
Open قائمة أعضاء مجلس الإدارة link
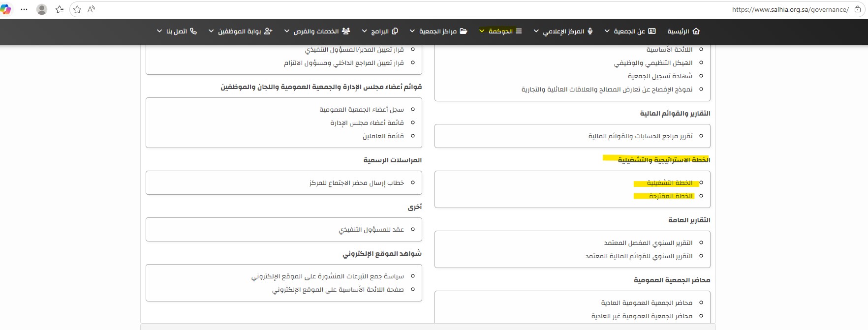[367, 123]
